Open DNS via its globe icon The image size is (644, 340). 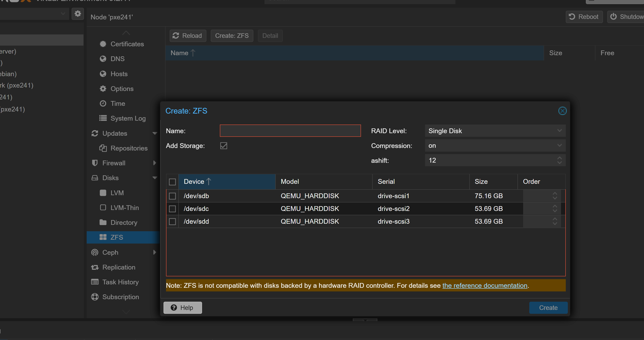click(x=103, y=59)
